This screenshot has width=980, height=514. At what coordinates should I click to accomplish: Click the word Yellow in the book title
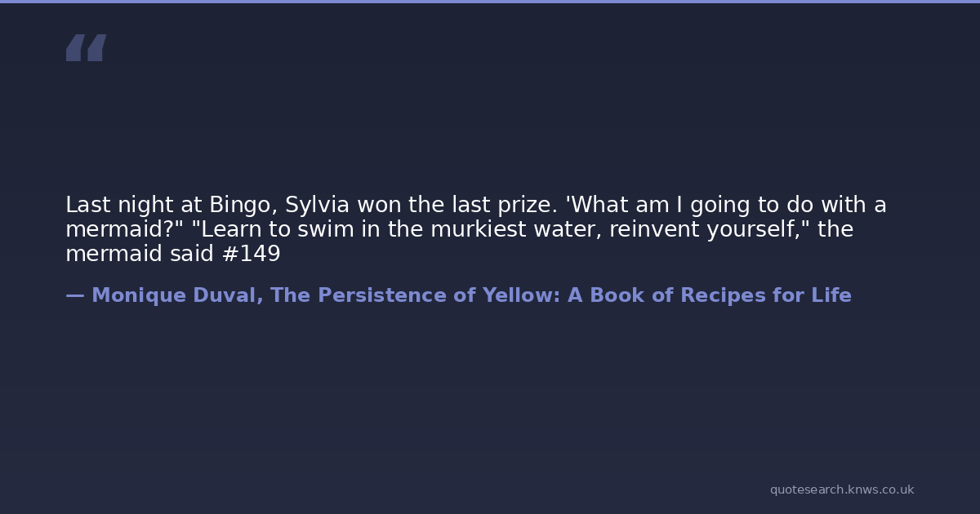[516, 295]
